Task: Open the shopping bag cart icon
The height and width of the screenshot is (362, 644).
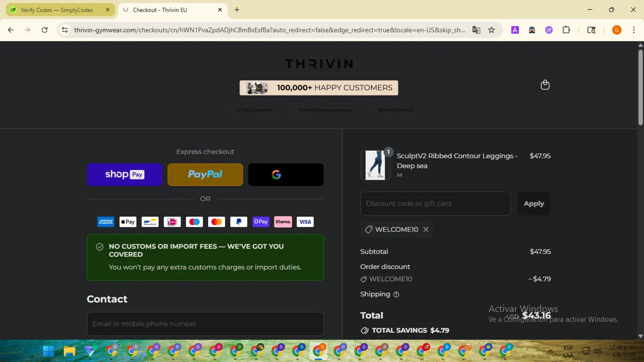Action: pyautogui.click(x=545, y=85)
